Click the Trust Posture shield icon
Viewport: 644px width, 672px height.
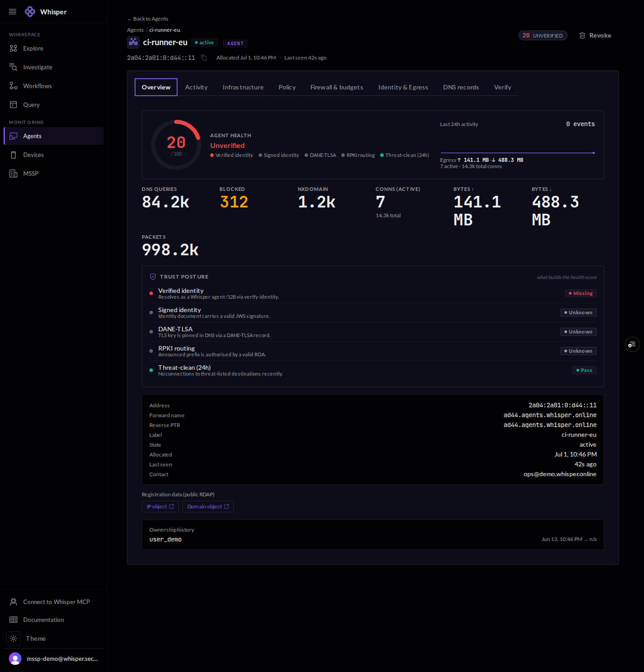[153, 277]
